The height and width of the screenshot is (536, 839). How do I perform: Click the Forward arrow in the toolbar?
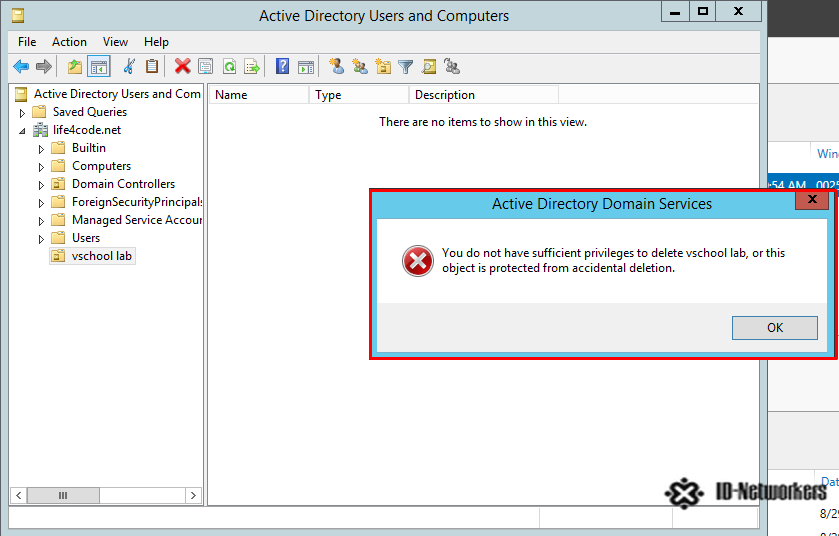tap(44, 67)
